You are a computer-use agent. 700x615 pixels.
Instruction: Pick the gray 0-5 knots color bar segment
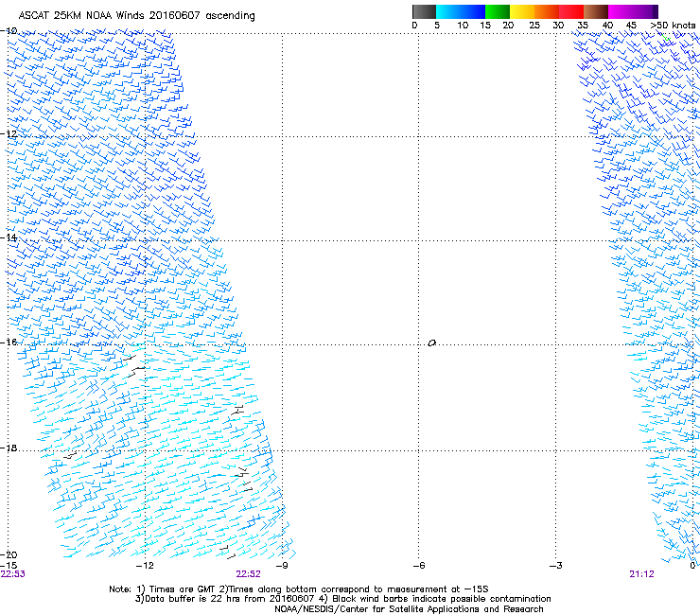click(424, 11)
